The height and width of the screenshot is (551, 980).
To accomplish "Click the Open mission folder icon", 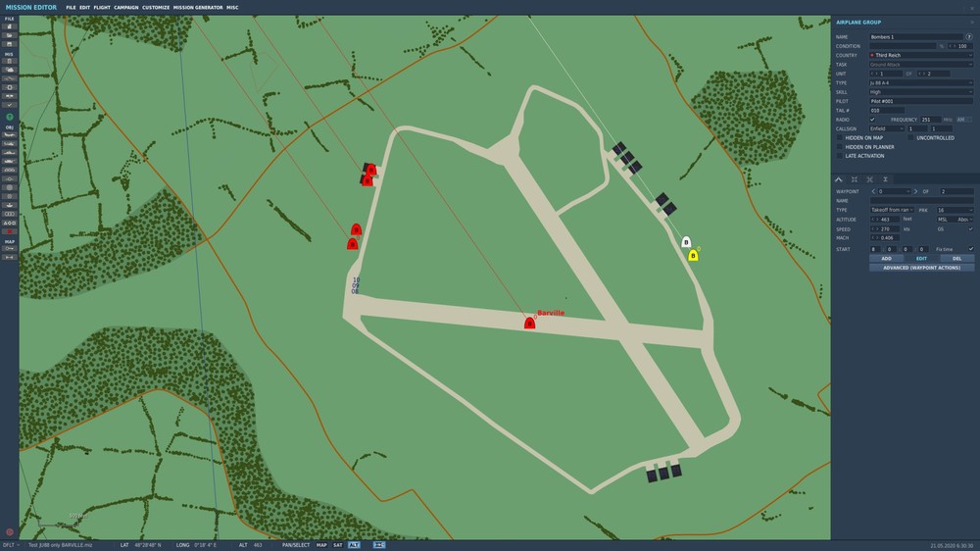I will click(x=10, y=35).
